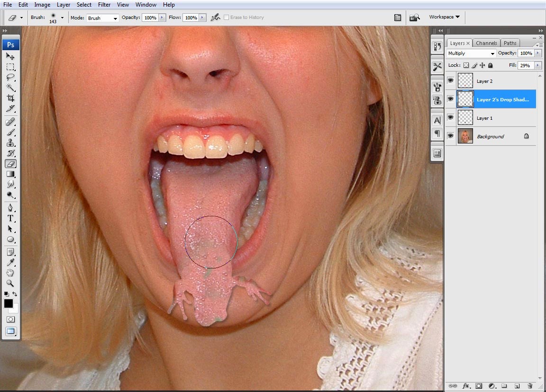Hide the Background layer
This screenshot has width=546, height=392.
(450, 136)
